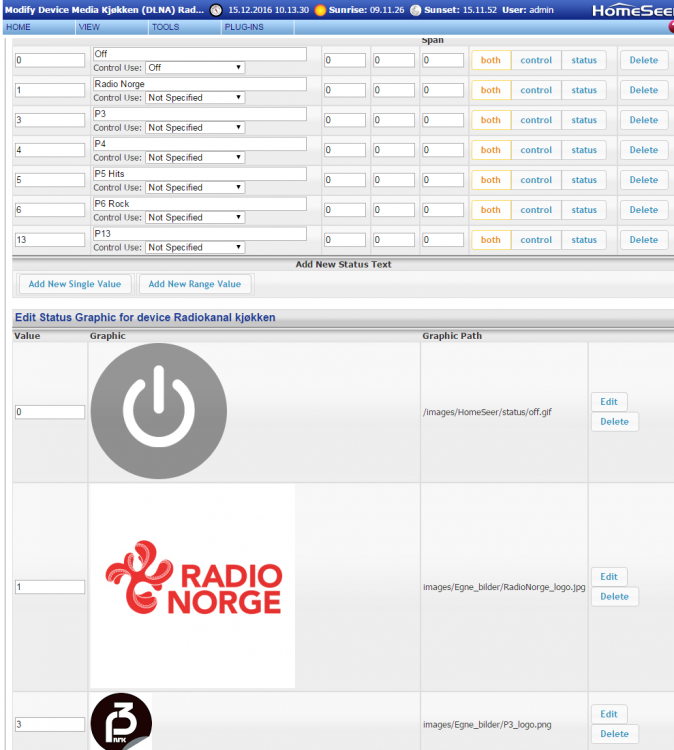Screen dimensions: 674x750
Task: Set Radio Norge row to 'control' mode
Action: 536,90
